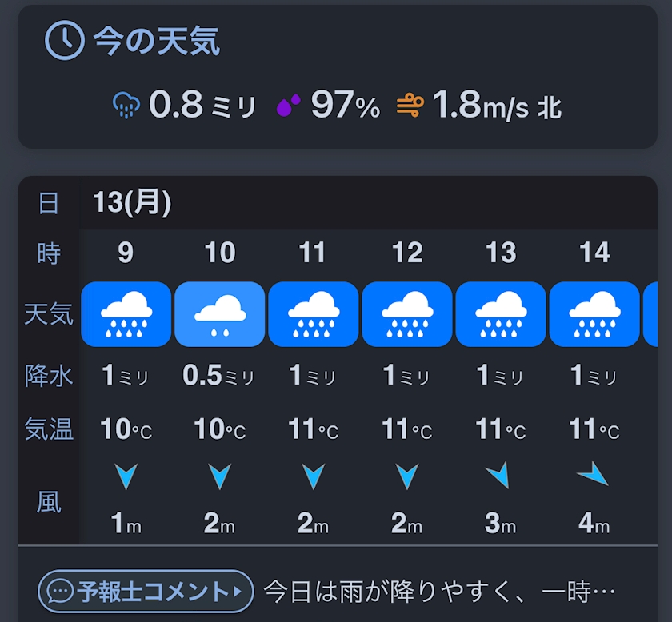Select the 10 o'clock light rain icon

(219, 314)
